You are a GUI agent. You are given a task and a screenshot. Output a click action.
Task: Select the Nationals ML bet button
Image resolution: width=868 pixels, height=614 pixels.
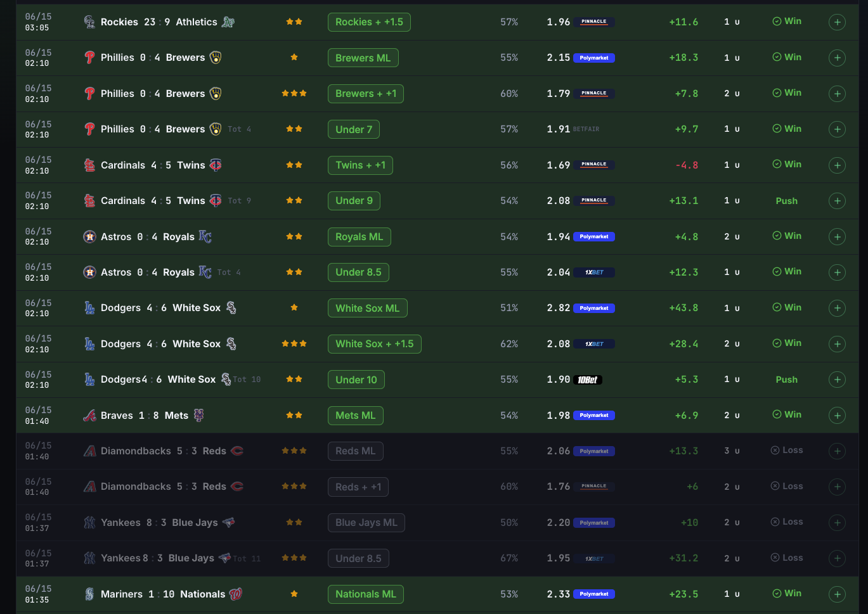[x=366, y=594]
